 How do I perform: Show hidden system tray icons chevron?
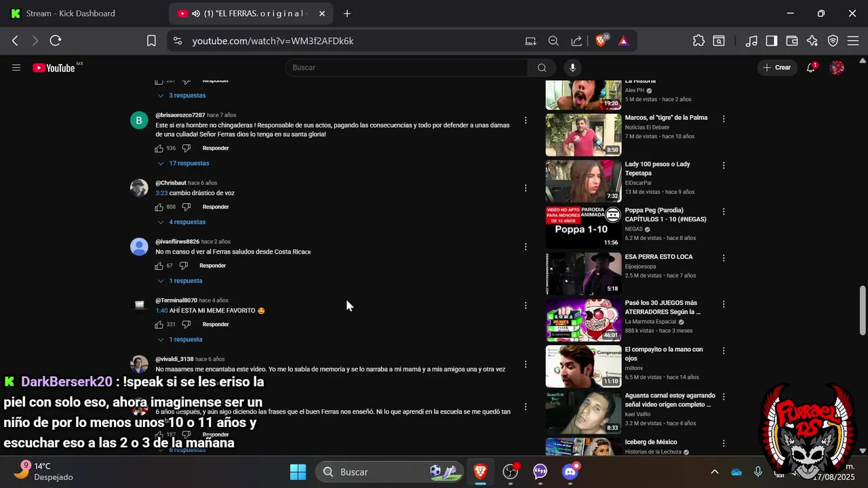click(714, 472)
